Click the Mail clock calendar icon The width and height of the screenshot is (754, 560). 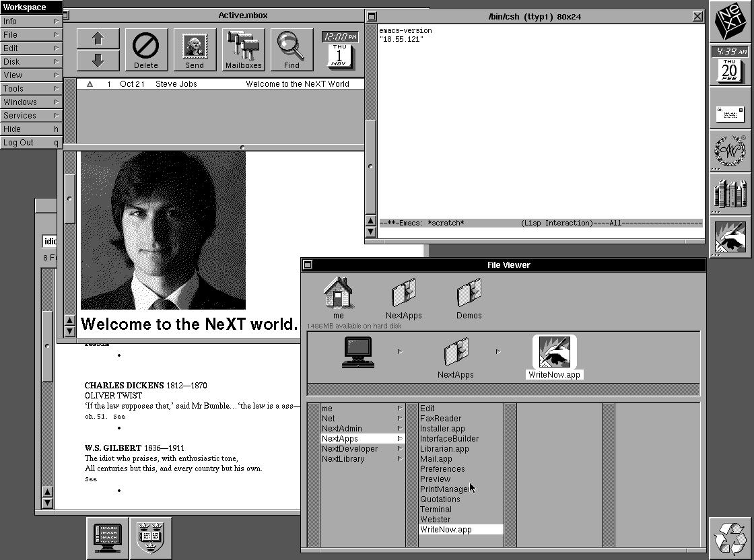click(340, 50)
